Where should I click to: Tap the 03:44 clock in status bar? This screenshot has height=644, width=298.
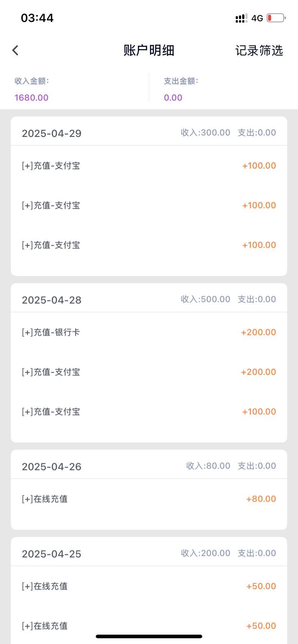37,18
